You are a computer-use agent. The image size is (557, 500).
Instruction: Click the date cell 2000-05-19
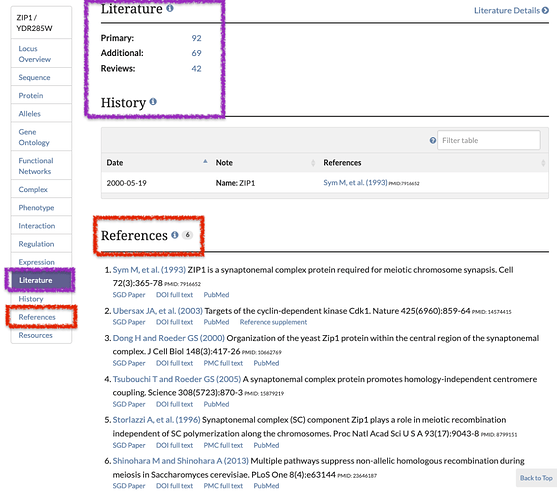pos(126,183)
